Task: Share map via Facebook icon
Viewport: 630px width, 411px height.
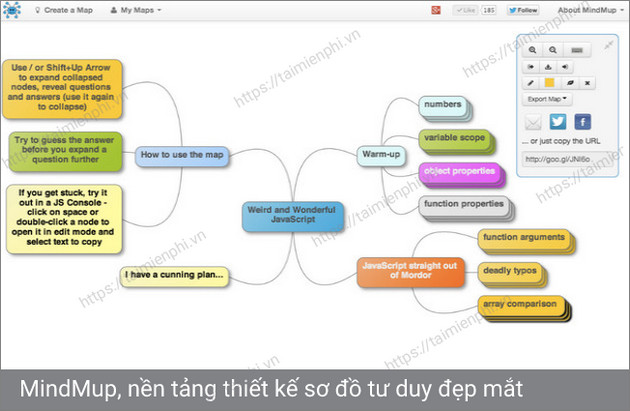Action: 582,122
